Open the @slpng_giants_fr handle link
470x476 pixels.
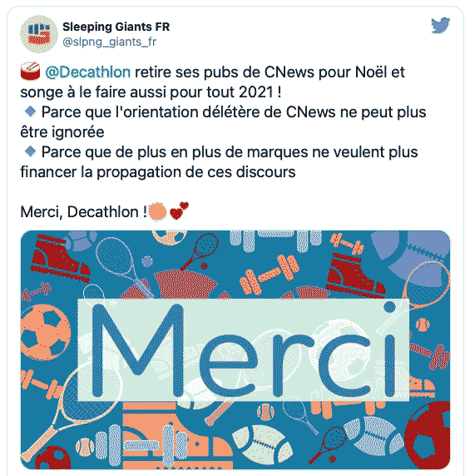coord(110,42)
